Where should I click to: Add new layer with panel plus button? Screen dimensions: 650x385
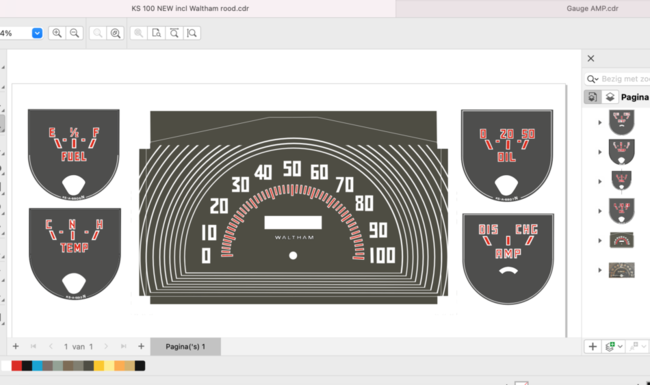(x=593, y=346)
